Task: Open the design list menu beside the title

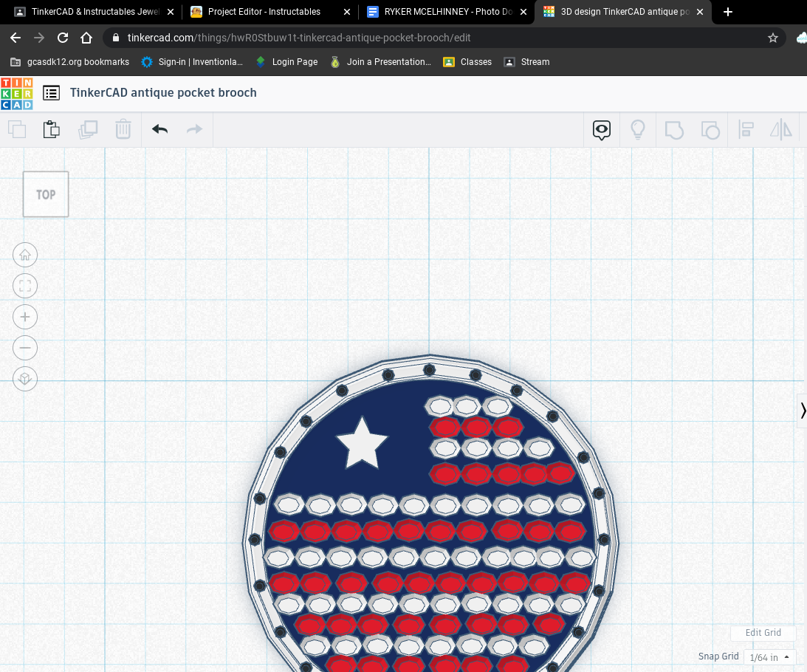Action: click(51, 93)
